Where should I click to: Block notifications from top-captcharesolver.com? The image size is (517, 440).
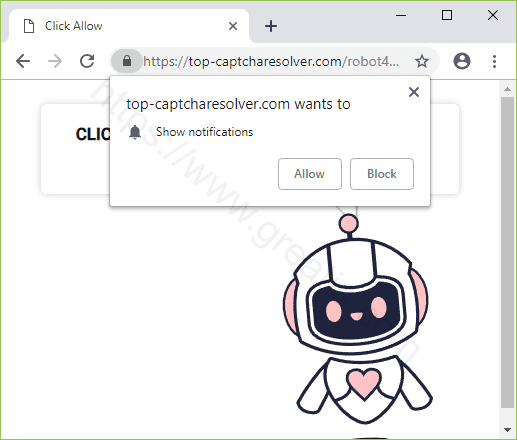(382, 174)
